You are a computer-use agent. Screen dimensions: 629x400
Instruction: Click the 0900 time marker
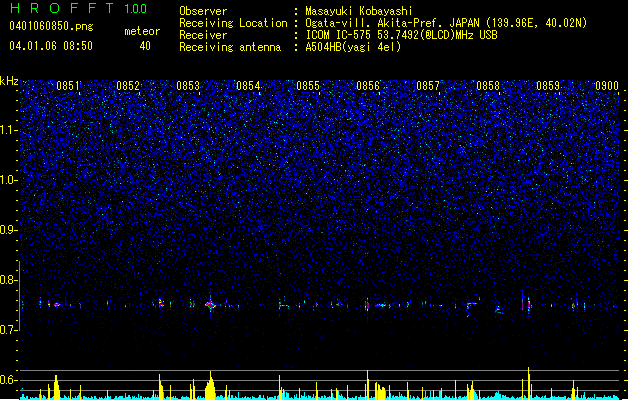pyautogui.click(x=607, y=86)
